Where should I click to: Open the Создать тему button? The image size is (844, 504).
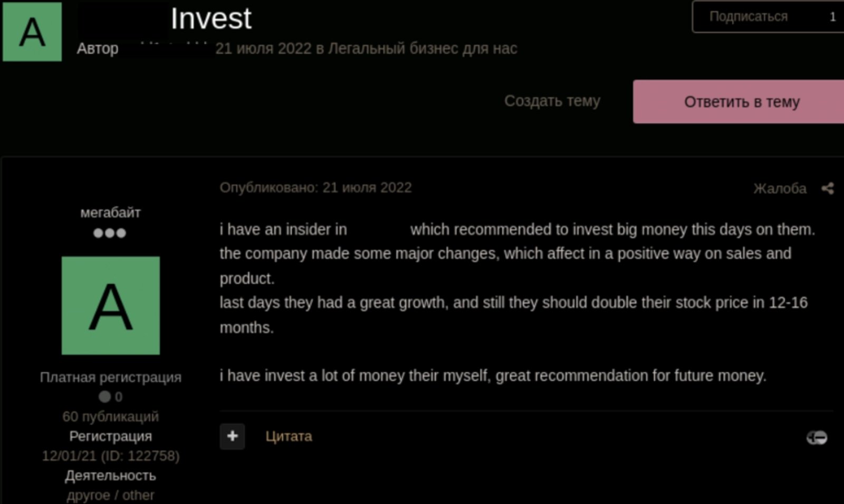point(552,101)
